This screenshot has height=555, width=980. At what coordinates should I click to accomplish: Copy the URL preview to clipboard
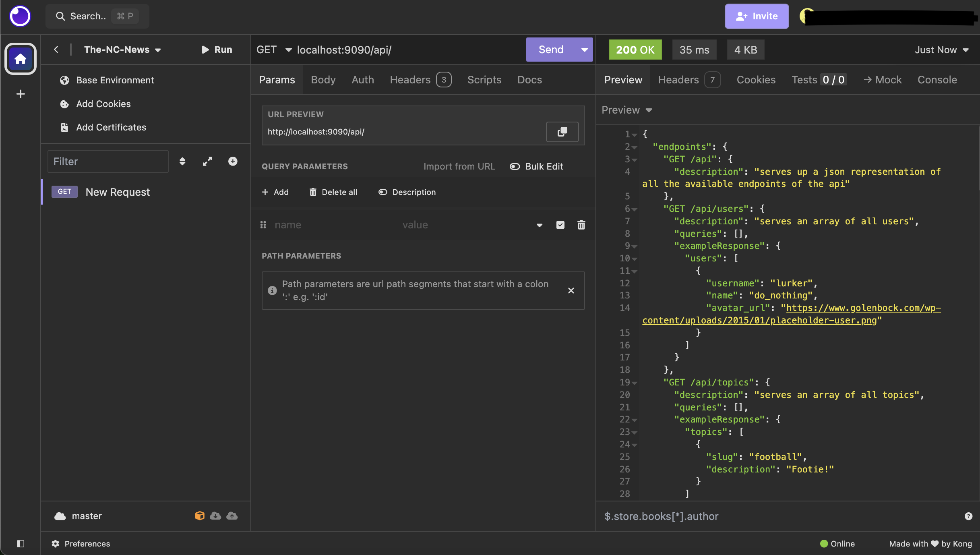562,132
